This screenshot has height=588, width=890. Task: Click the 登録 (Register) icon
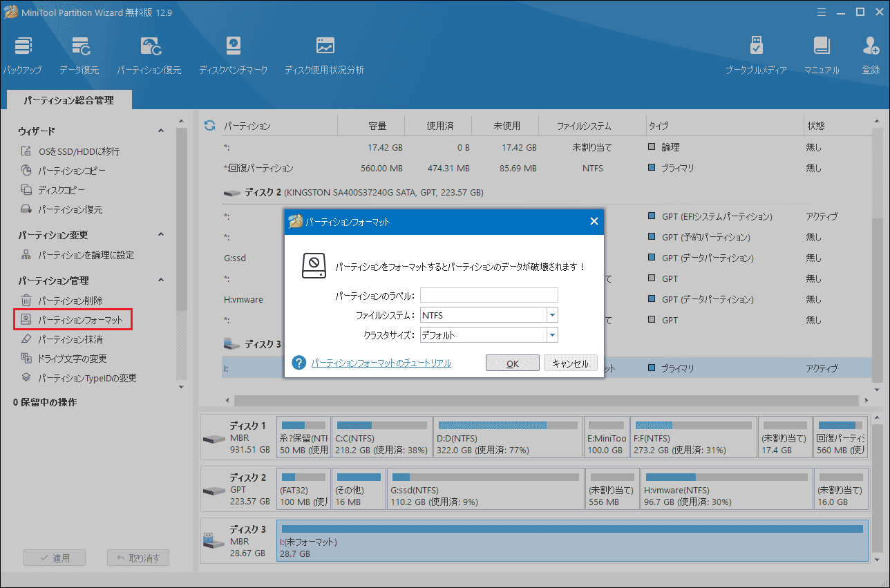870,54
